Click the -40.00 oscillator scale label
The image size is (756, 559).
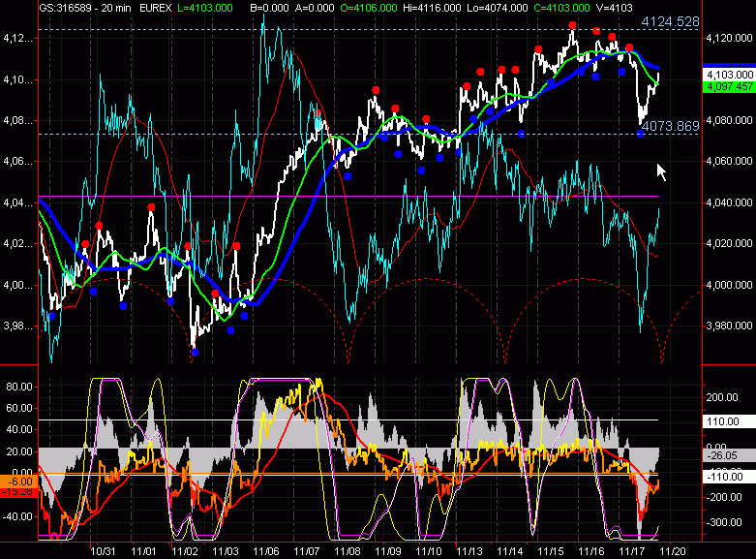click(17, 516)
